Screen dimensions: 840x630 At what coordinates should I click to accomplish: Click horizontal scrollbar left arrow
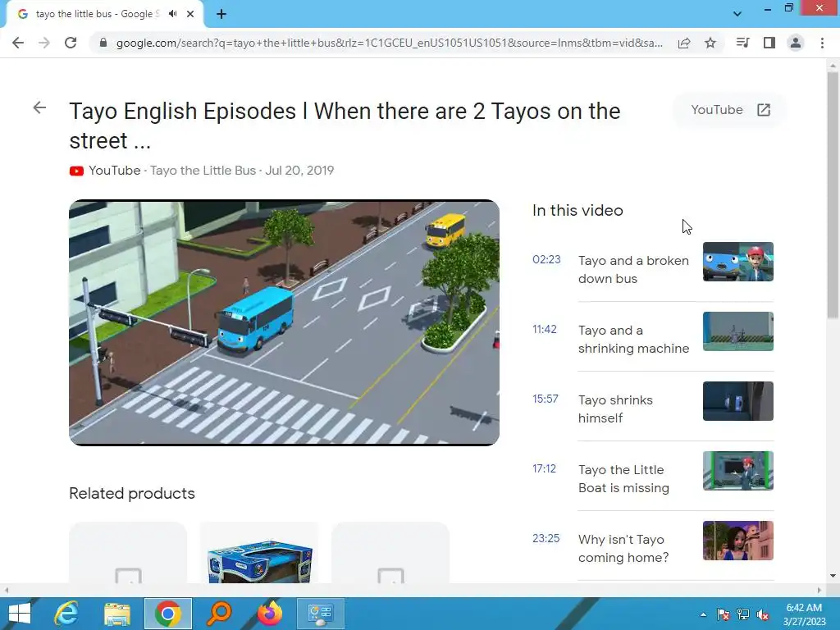point(6,590)
